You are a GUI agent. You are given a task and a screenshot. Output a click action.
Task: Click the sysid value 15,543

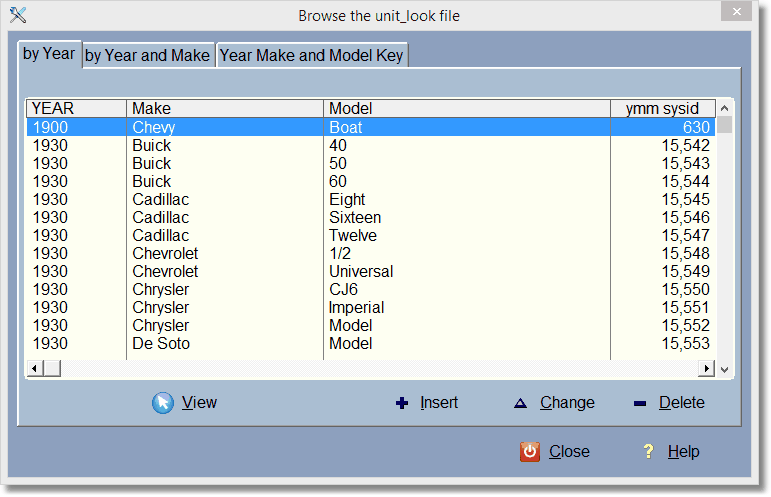pos(685,163)
